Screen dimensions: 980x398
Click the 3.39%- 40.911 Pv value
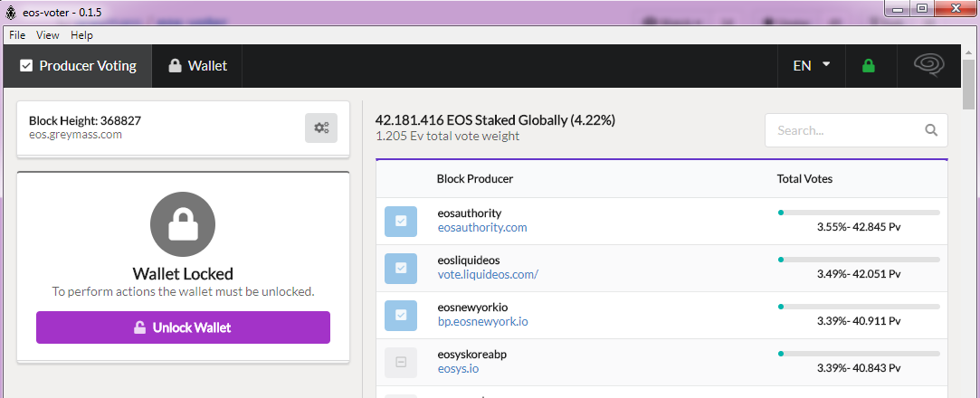tap(859, 321)
